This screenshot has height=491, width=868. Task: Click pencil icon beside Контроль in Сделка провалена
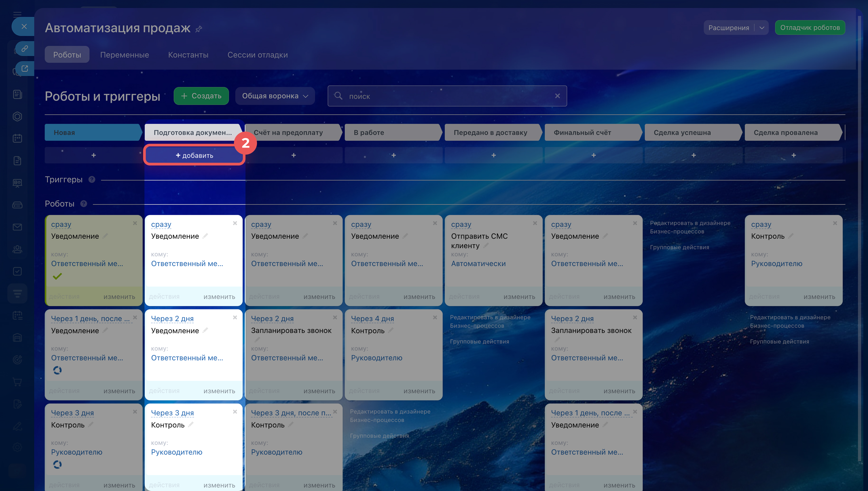pos(791,236)
